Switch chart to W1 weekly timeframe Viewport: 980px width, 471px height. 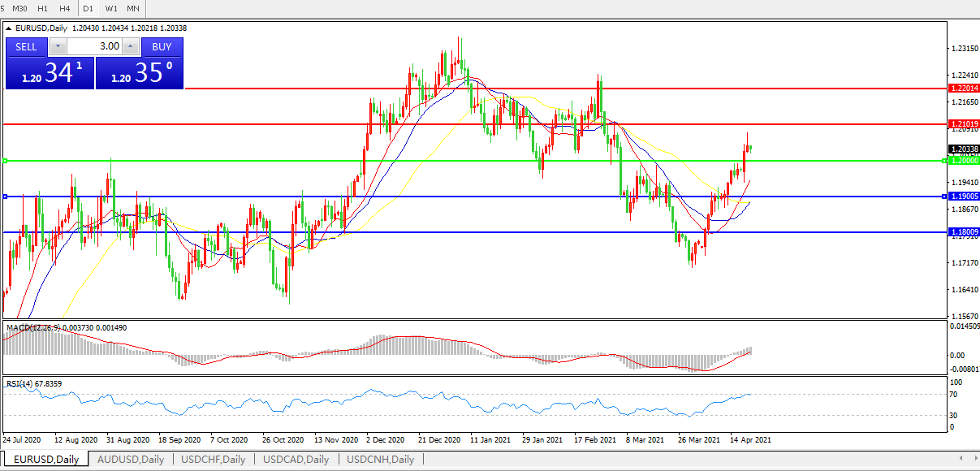[111, 7]
